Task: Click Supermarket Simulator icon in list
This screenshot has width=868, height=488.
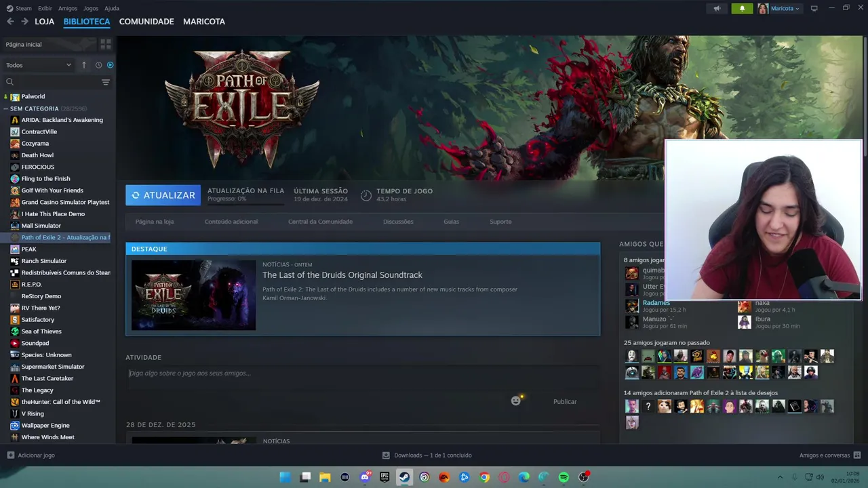Action: 15,367
